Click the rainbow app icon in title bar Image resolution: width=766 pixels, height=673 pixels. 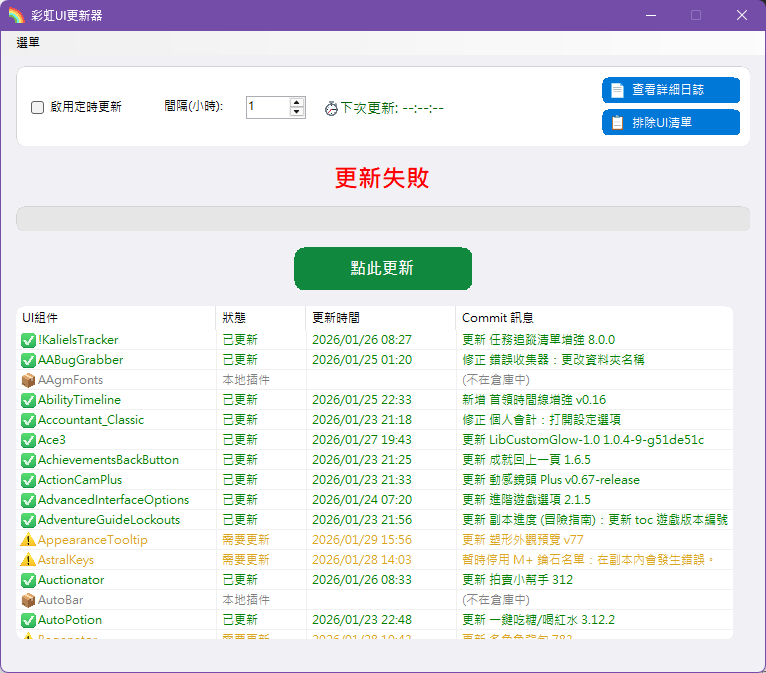tap(16, 15)
